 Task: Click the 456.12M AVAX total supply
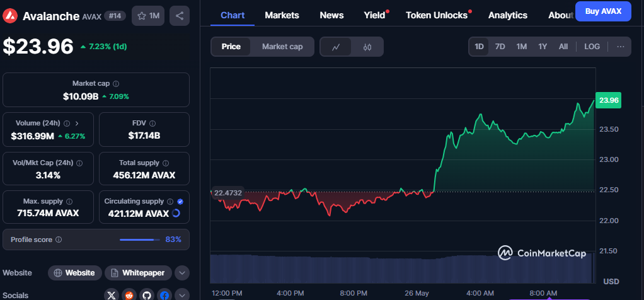point(144,175)
